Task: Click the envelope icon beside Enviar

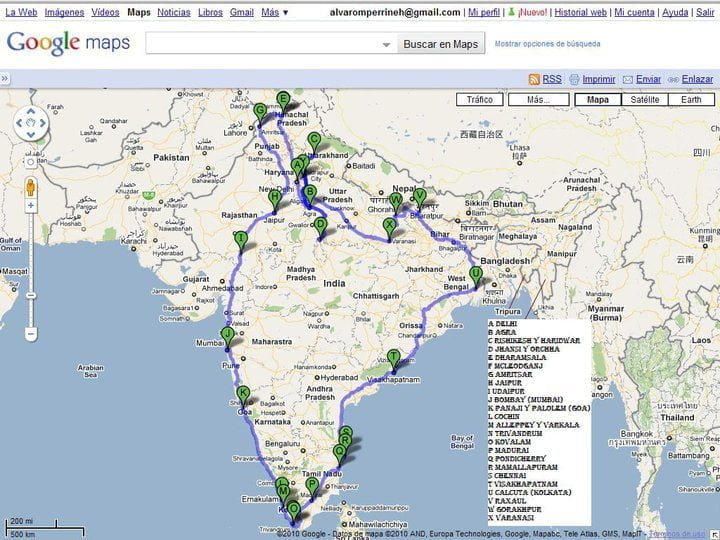Action: pos(627,79)
